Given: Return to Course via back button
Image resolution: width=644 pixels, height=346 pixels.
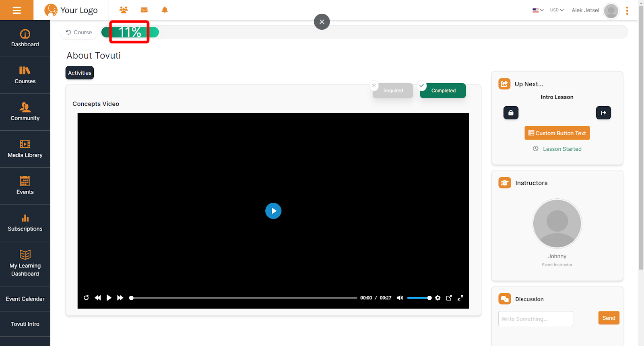Looking at the screenshot, I should point(79,32).
